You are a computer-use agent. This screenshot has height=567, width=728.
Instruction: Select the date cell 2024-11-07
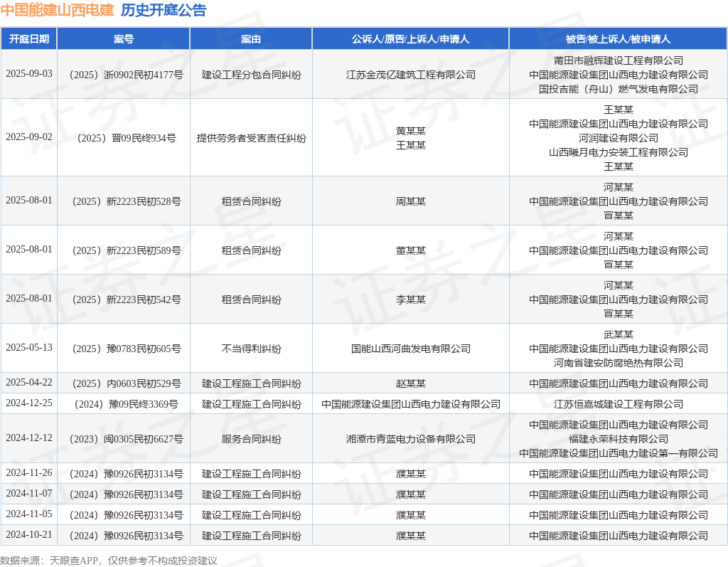[x=28, y=493]
